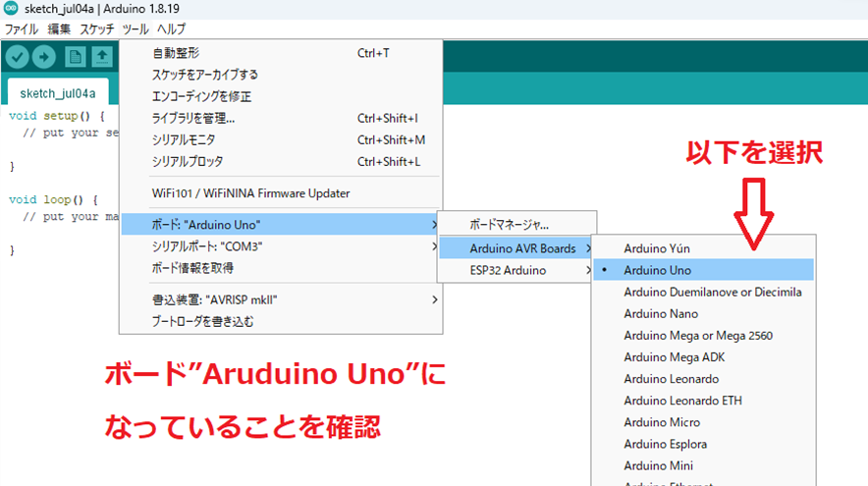This screenshot has height=486, width=868.
Task: Select Arduino Mega or Mega 2560
Action: point(703,336)
